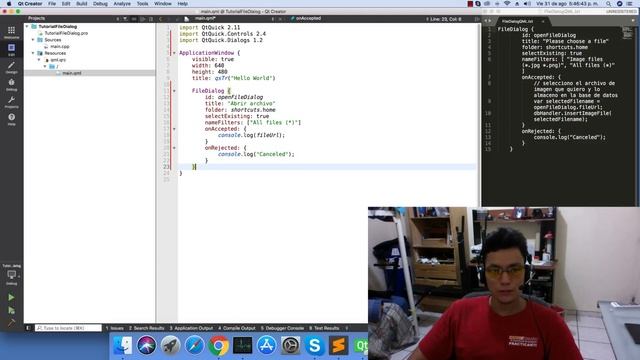This screenshot has width=640, height=360.
Task: Collapse the Resources folder
Action: tap(33, 53)
